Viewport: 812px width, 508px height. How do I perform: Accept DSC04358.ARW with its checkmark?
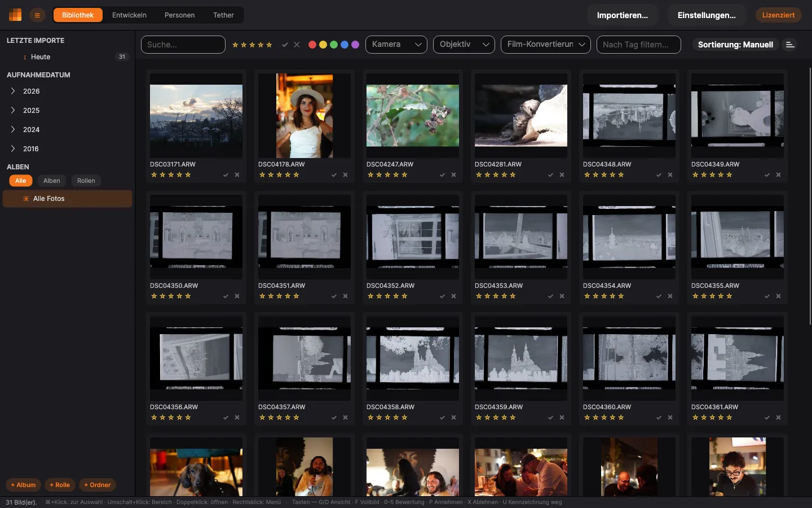442,418
